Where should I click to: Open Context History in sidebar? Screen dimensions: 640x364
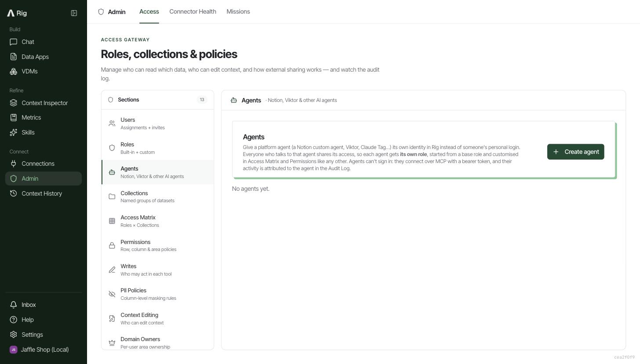[44, 193]
